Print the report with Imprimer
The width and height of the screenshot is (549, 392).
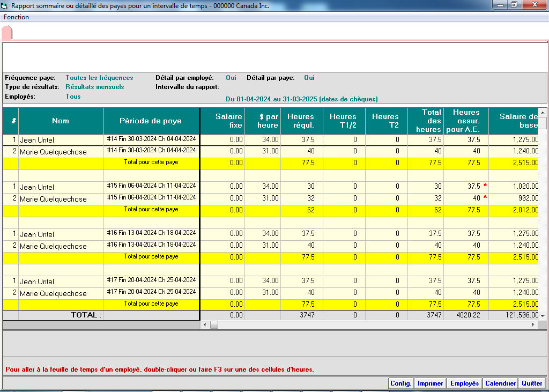430,383
